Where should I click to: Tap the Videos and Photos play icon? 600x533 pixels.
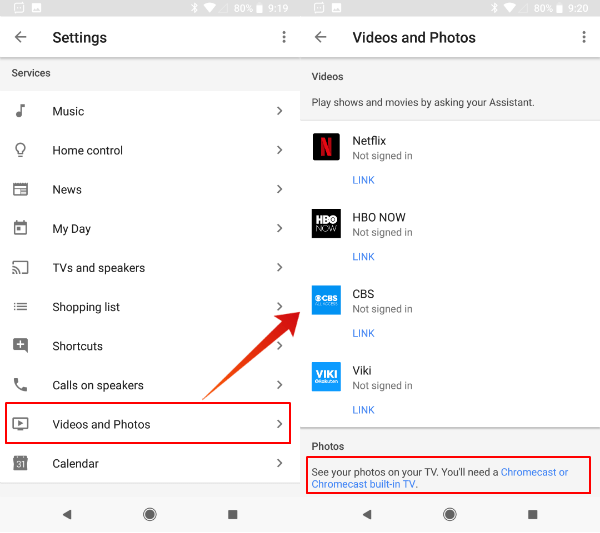click(20, 424)
